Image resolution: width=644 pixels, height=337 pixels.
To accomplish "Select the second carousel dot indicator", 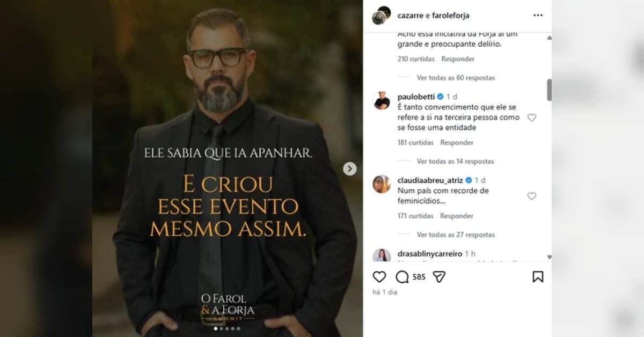I will pos(221,328).
